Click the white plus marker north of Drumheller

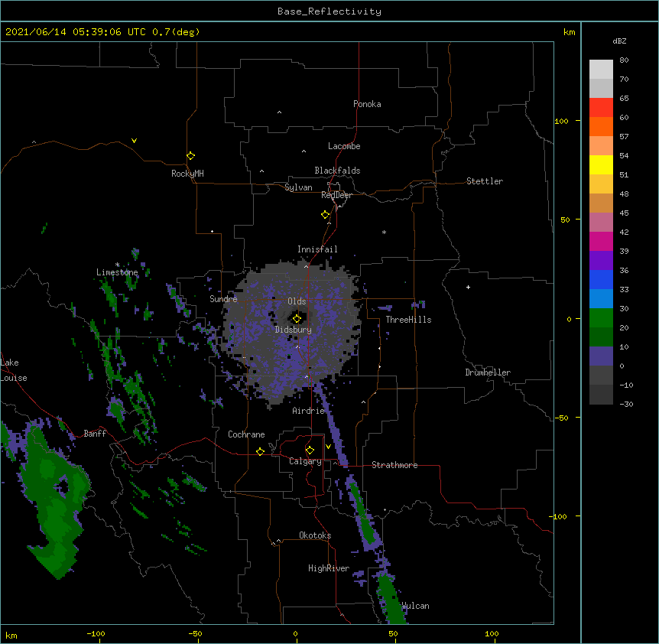(468, 287)
